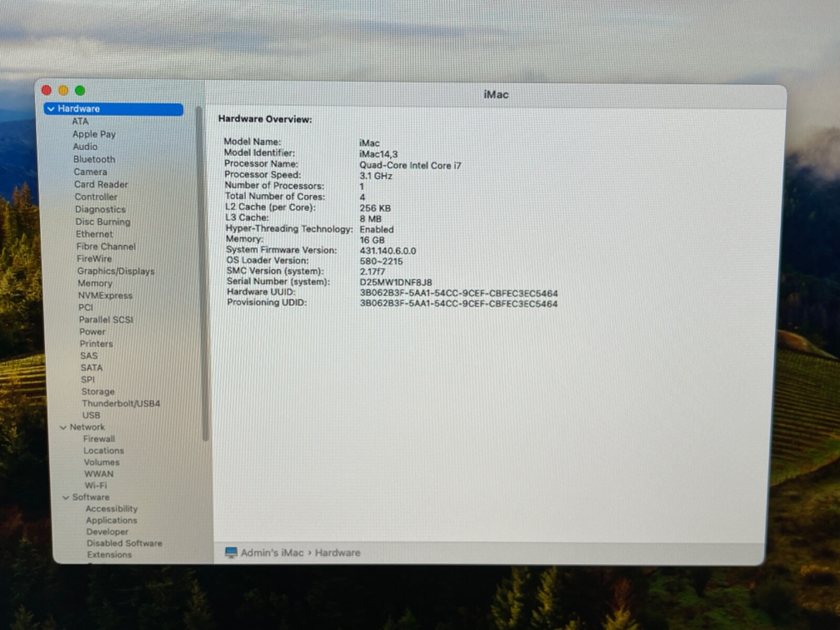
Task: Select the Software section heading
Action: click(91, 497)
